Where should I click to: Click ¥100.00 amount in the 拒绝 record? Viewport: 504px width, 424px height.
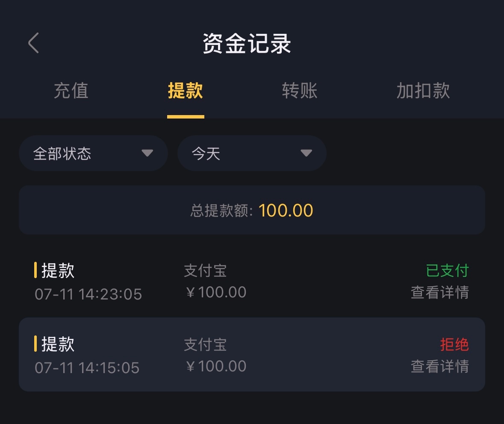pos(216,367)
